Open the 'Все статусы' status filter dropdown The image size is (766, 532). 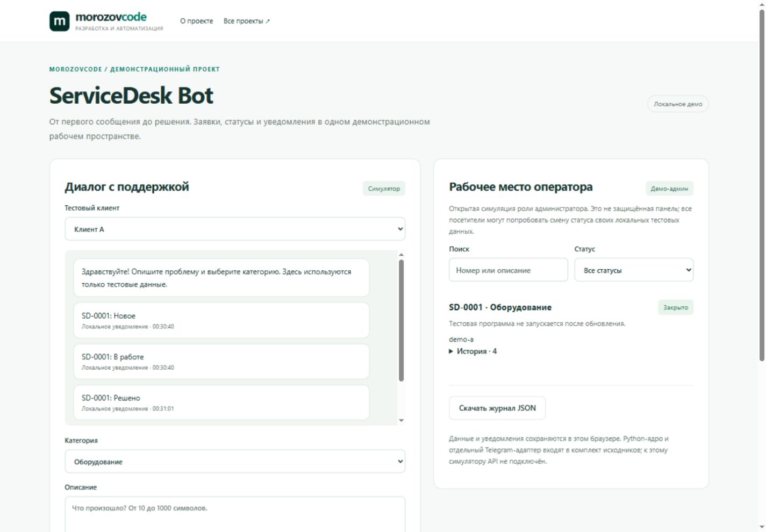pos(634,270)
